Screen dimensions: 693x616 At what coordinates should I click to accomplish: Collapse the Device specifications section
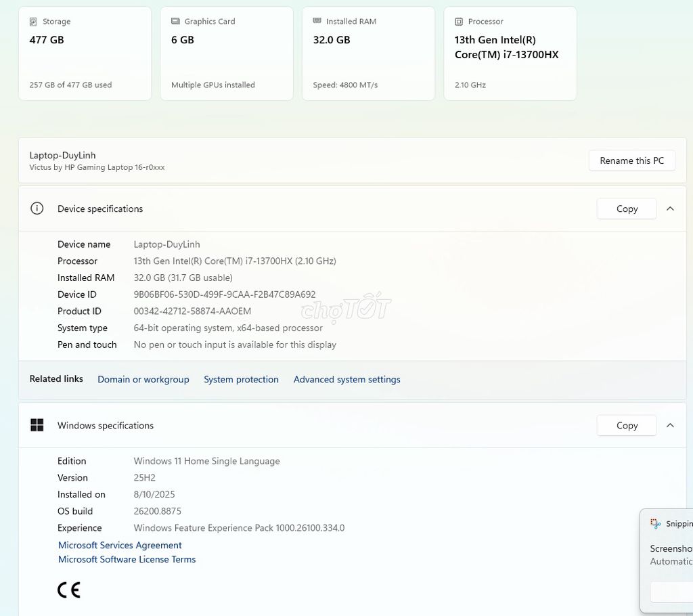click(x=670, y=208)
